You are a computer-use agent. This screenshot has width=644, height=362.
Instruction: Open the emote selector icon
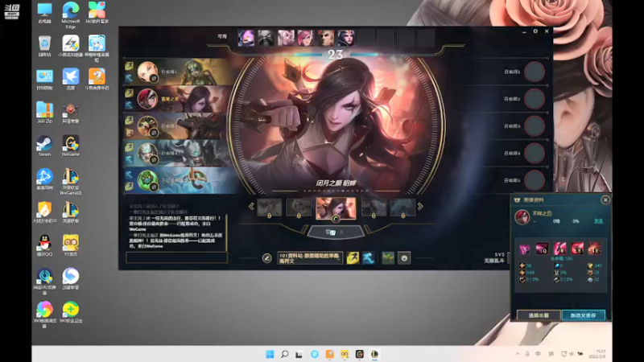click(404, 257)
